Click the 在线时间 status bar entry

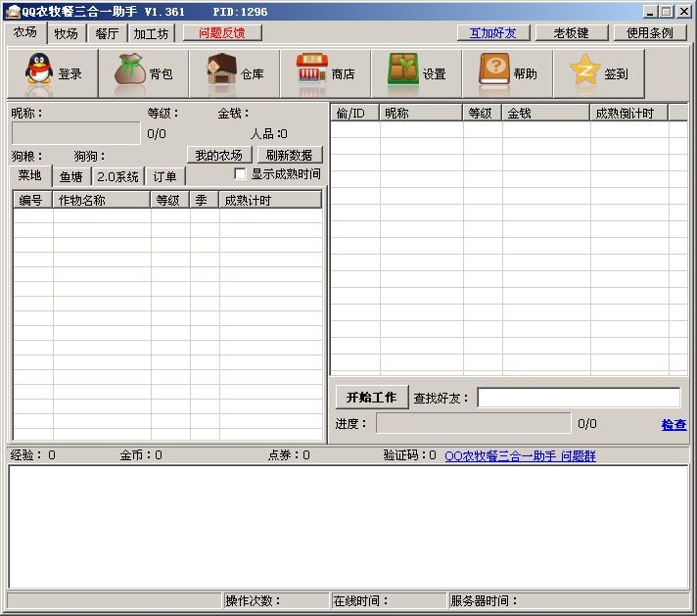(x=389, y=601)
